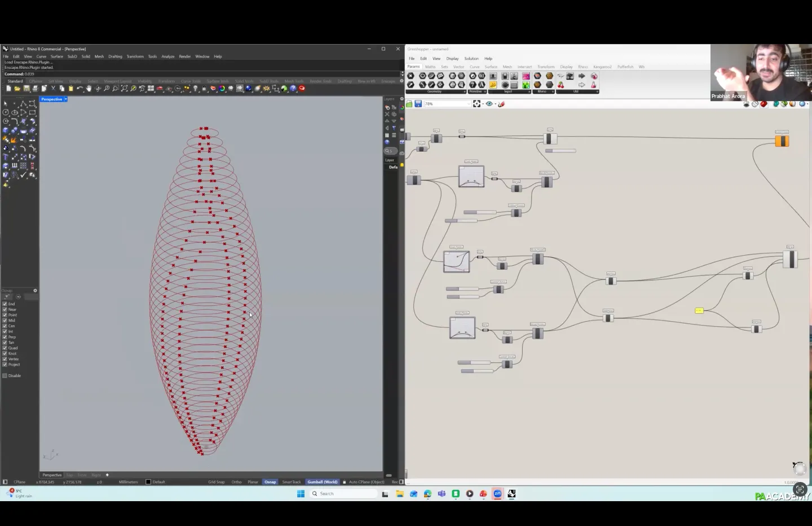
Task: Expand the Grasshopper zoom percentage dropdown
Action: pyautogui.click(x=468, y=104)
